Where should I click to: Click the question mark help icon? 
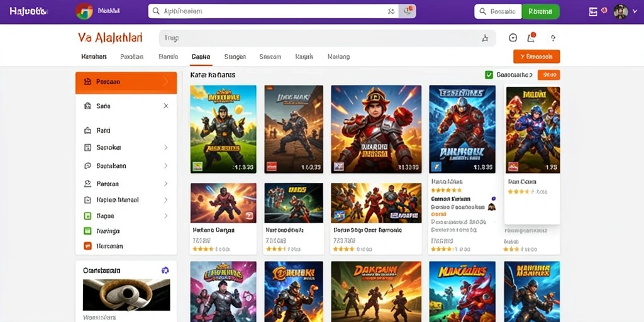point(553,38)
